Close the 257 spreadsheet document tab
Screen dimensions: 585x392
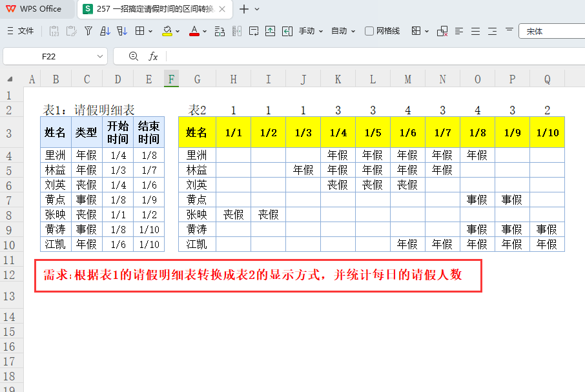coord(222,9)
